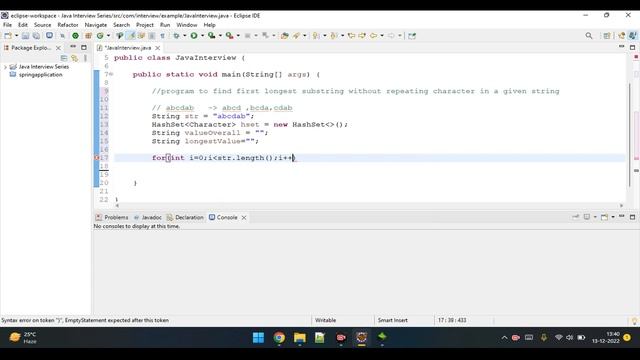Open the External Tools dropdown arrow
This screenshot has height=360, width=640.
pos(238,36)
